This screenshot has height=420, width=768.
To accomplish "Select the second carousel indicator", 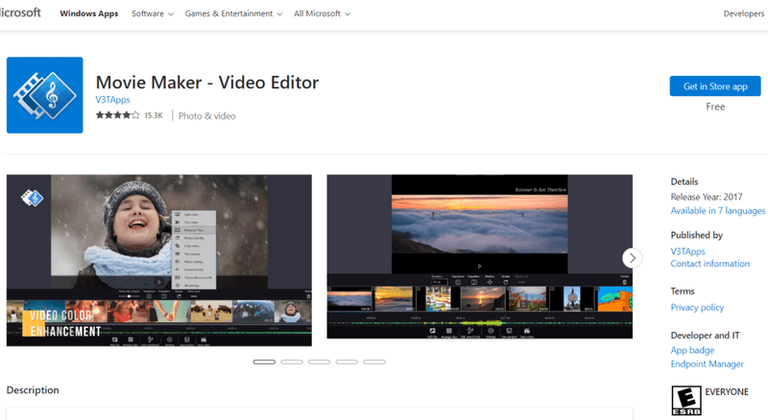I will coord(291,362).
